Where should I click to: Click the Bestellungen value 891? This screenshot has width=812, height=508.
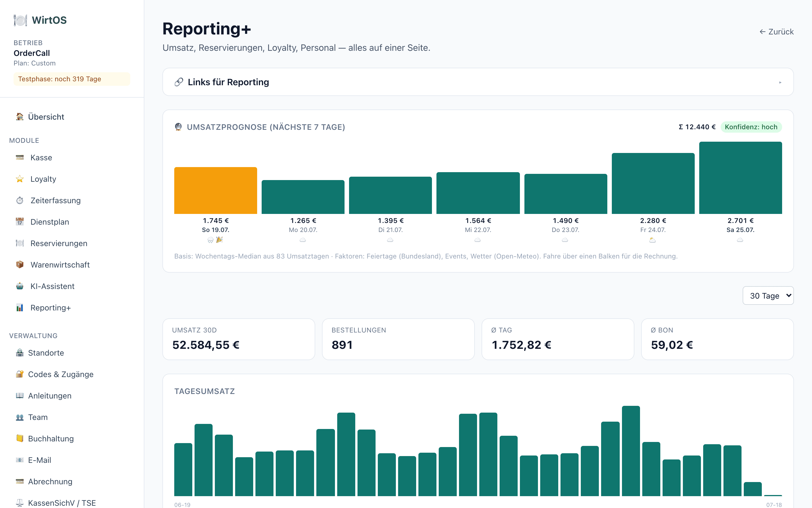[342, 345]
